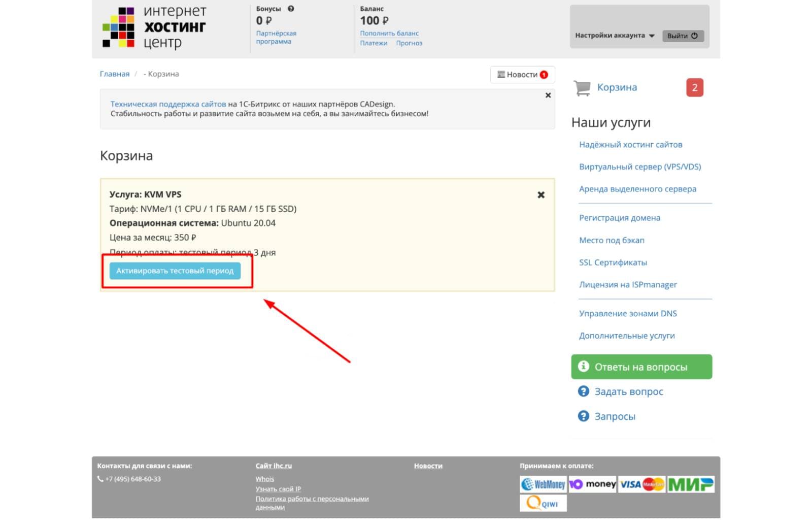Click Узнать свой IP footer link
The image size is (812, 529).
click(x=278, y=489)
